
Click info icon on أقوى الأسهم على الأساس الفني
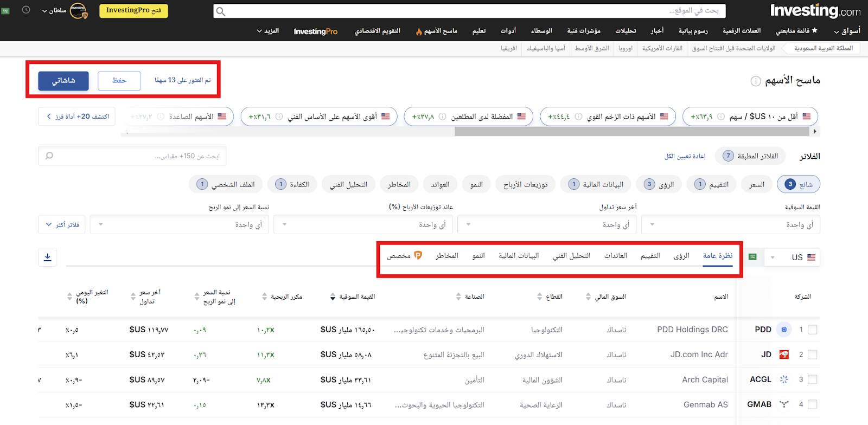point(279,117)
